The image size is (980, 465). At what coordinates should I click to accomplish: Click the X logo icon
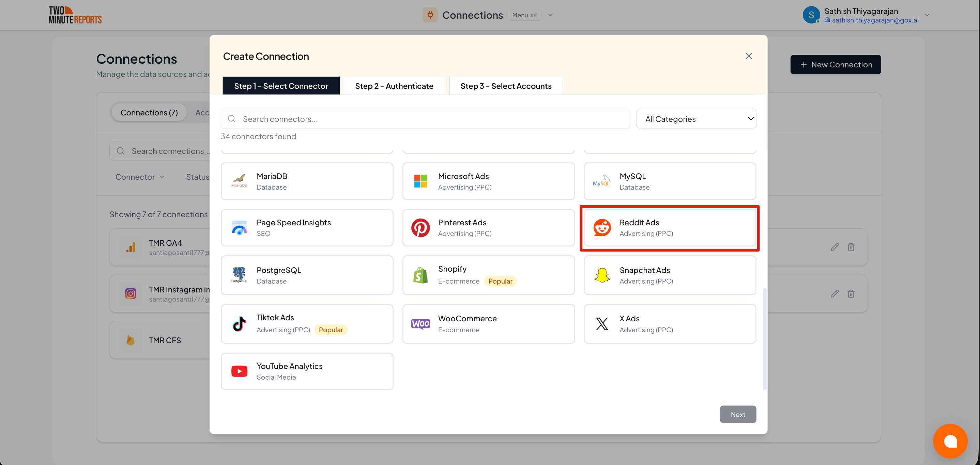(x=602, y=324)
